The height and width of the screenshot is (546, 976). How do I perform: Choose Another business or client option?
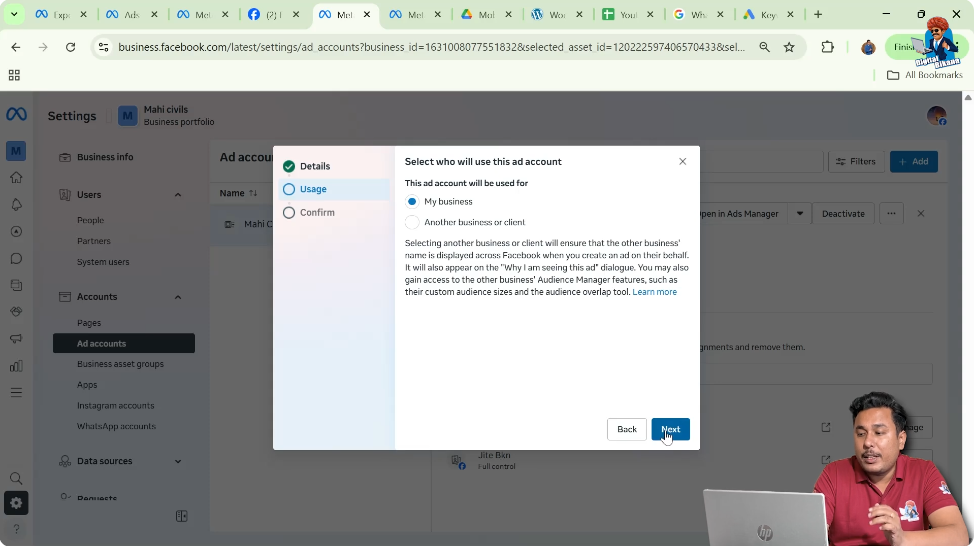(x=411, y=222)
